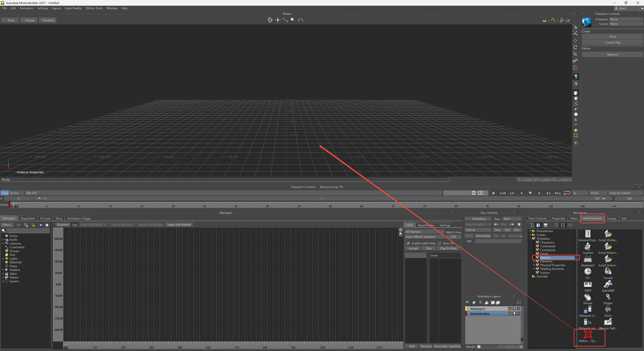Toggle the loop playback button
Image resolution: width=644 pixels, height=351 pixels.
567,193
